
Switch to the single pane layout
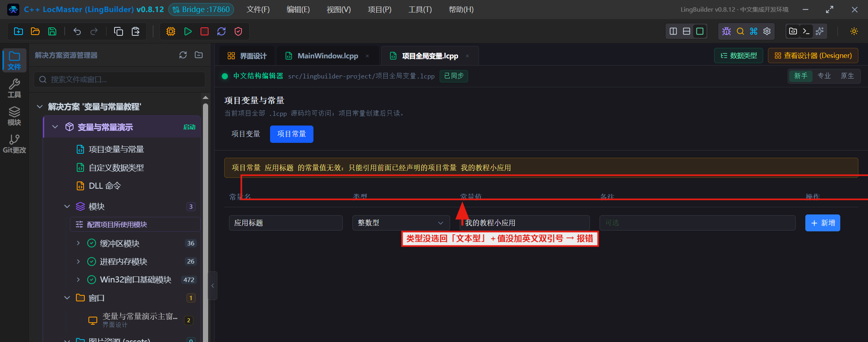pos(700,31)
